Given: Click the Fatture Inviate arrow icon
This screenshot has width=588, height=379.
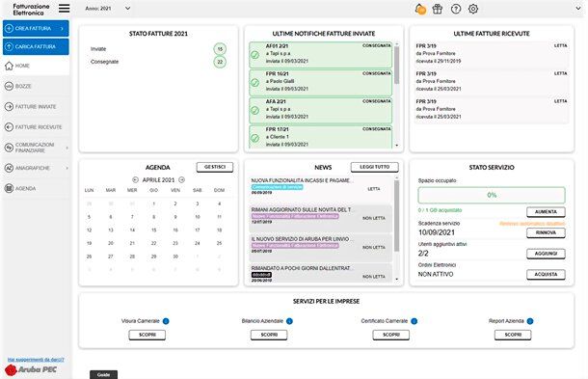Looking at the screenshot, I should point(9,107).
